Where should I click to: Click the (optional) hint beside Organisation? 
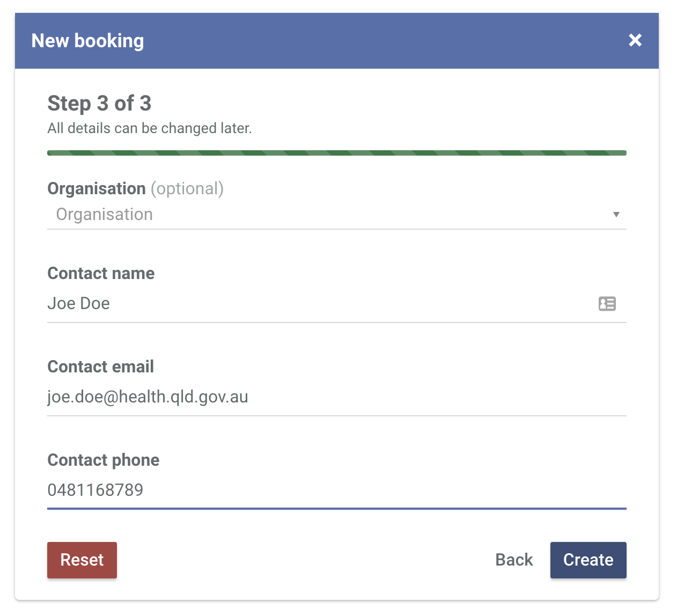(x=187, y=188)
